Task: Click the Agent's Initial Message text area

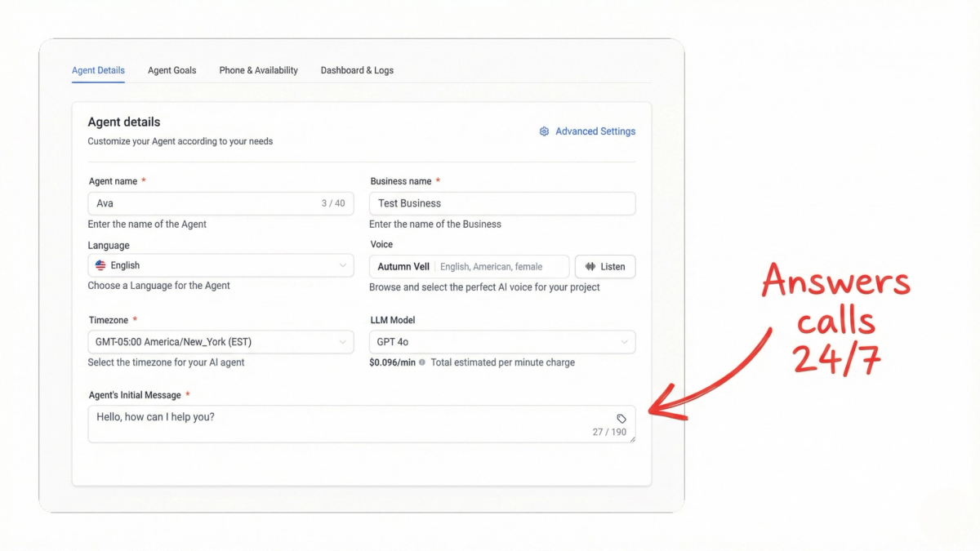Action: 362,424
